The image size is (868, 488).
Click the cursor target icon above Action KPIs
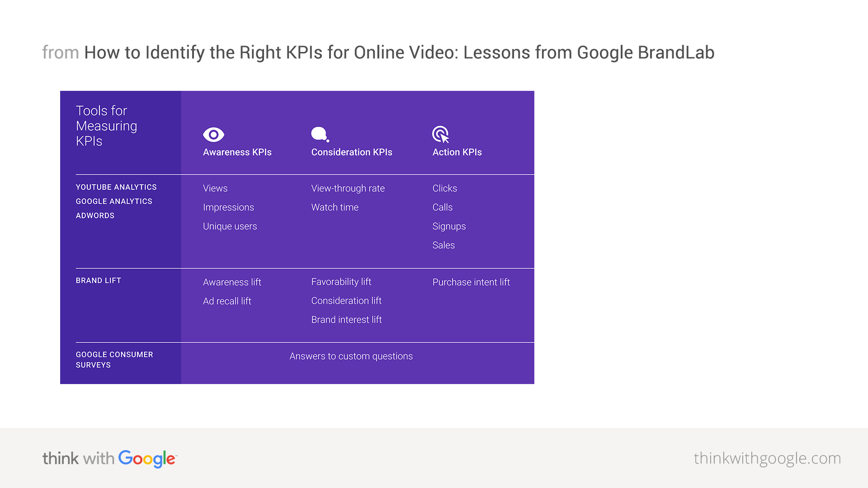[x=441, y=135]
